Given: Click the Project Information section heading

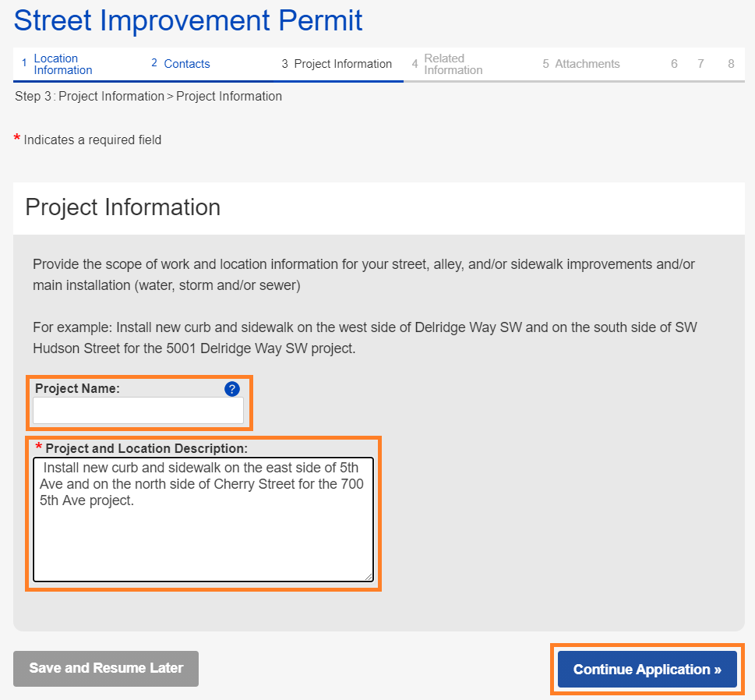Looking at the screenshot, I should (x=123, y=207).
